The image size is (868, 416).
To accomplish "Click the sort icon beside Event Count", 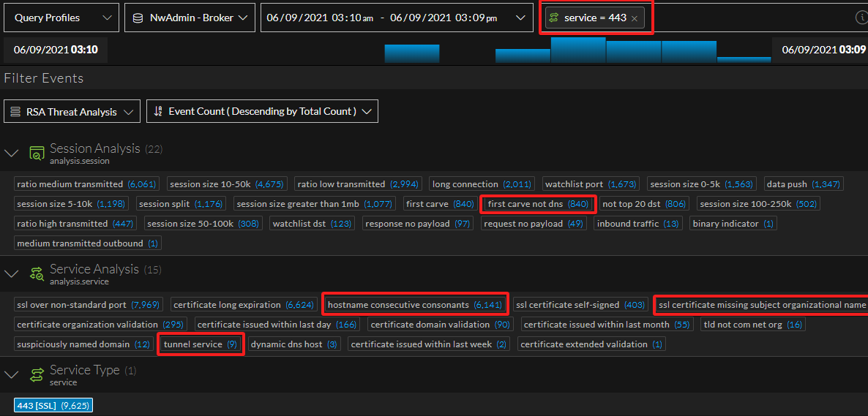I will pyautogui.click(x=157, y=112).
